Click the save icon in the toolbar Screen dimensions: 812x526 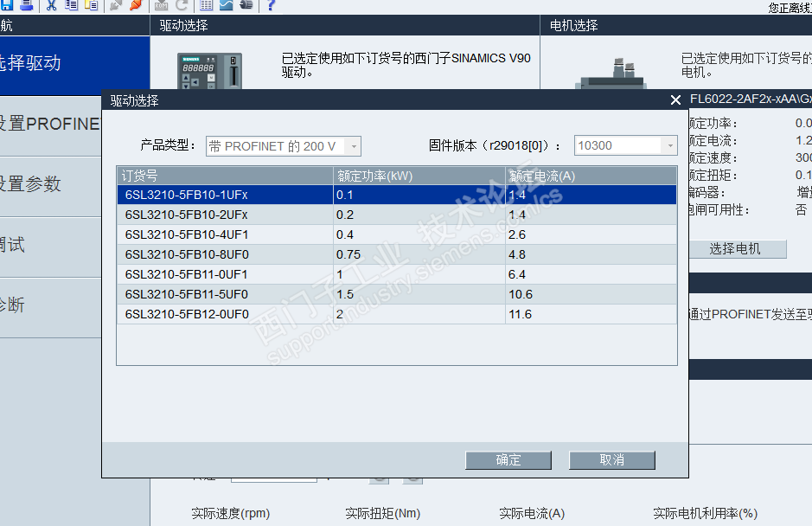pos(7,4)
